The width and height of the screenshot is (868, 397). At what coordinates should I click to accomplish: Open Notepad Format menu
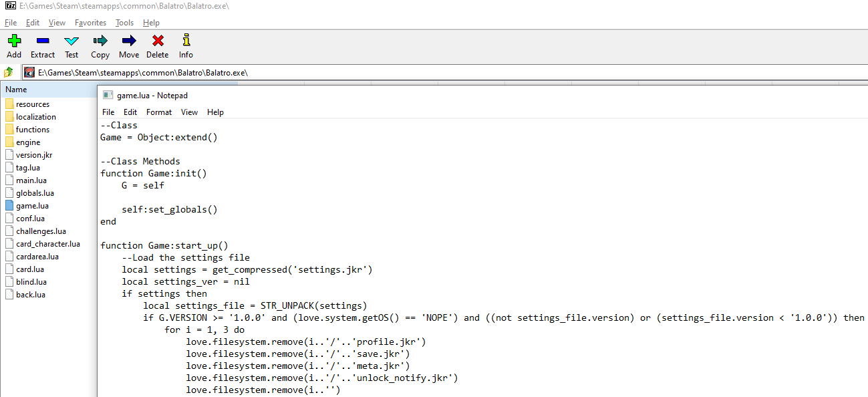159,112
